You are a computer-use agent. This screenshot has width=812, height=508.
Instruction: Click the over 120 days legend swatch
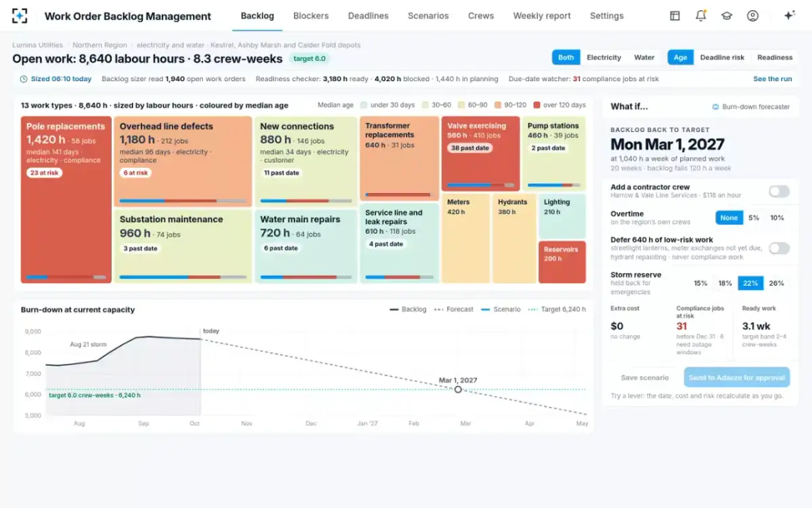(x=537, y=105)
